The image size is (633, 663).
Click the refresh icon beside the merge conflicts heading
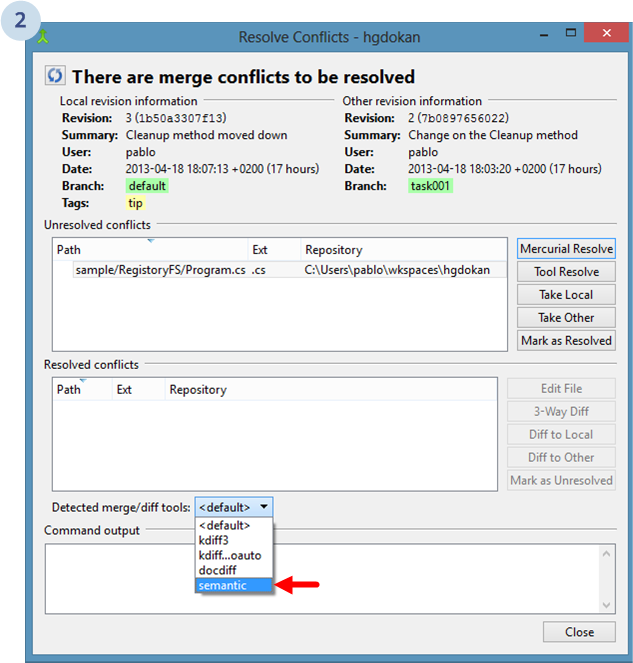55,76
